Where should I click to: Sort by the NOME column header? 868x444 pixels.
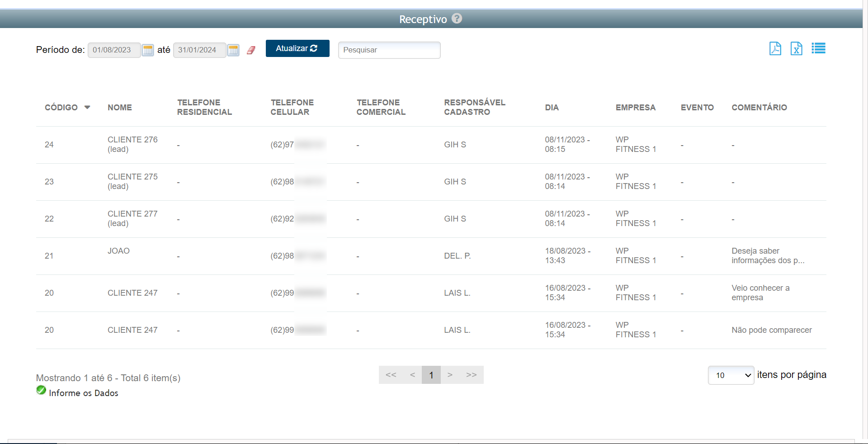[120, 108]
